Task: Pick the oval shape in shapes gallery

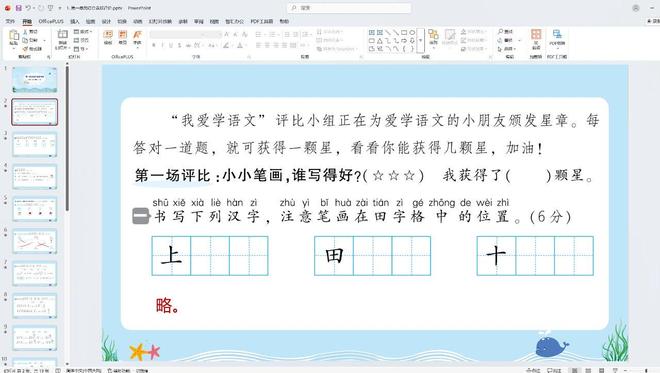Action: coord(412,32)
